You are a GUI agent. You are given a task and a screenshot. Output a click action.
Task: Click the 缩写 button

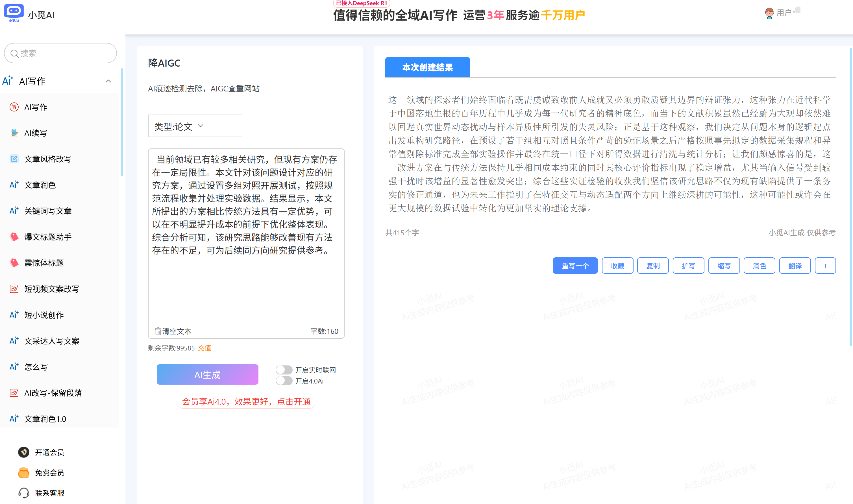(724, 266)
